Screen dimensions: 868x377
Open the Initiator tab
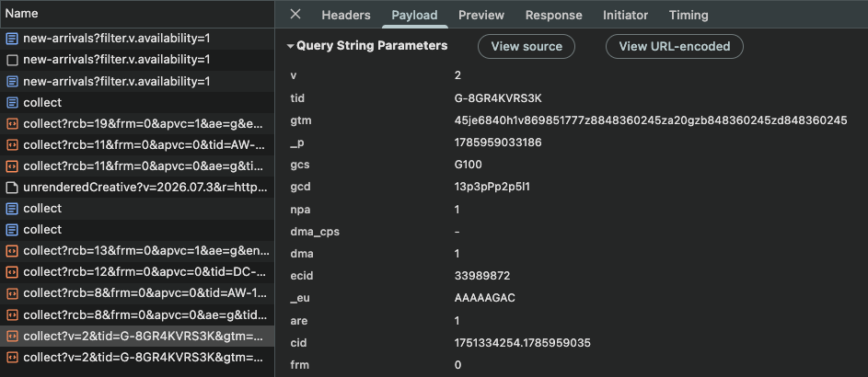coord(626,15)
